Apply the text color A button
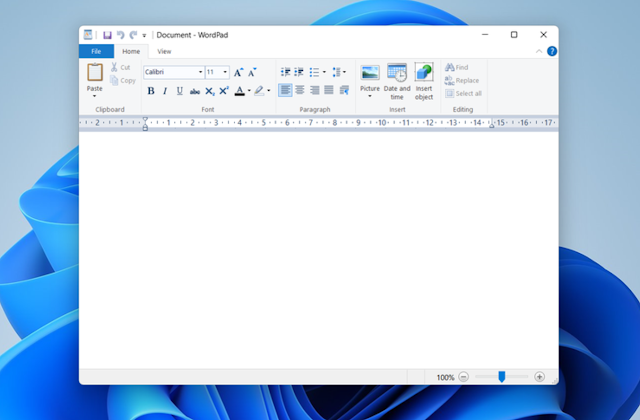640x420 pixels. (240, 91)
